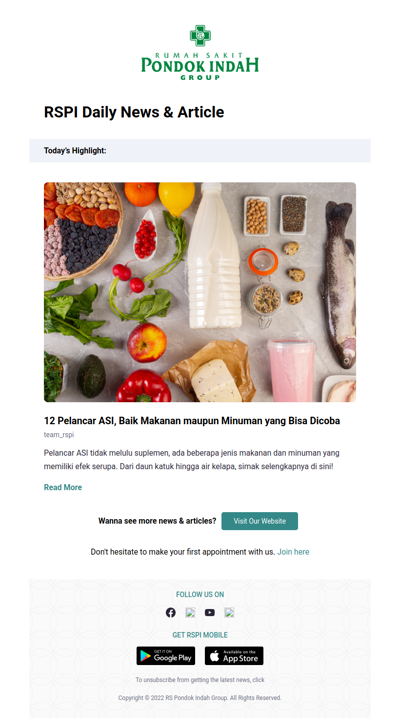Open the Read More link
Screen dimensions: 400x718
pyautogui.click(x=63, y=487)
